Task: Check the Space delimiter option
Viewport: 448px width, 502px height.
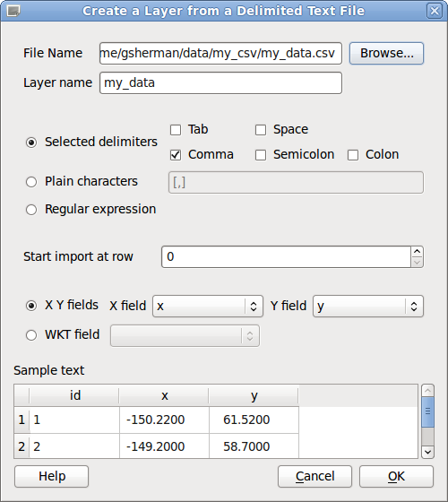Action: click(261, 130)
